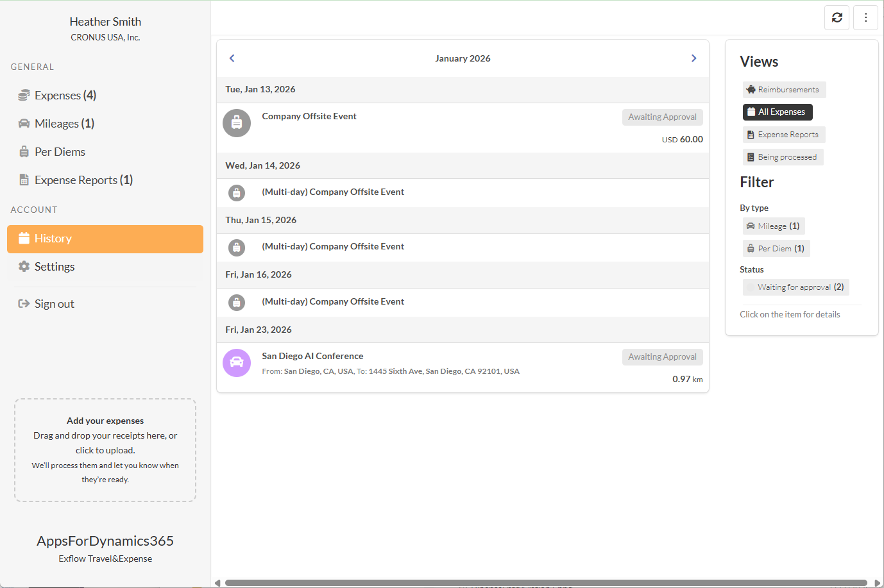Advance to next month using right chevron
This screenshot has width=884, height=588.
point(693,58)
